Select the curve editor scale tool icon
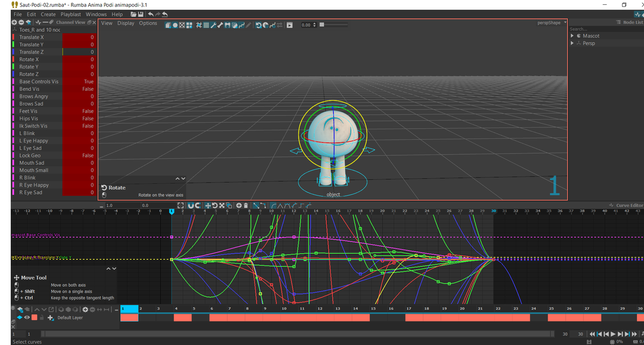The height and width of the screenshot is (345, 644). (222, 205)
